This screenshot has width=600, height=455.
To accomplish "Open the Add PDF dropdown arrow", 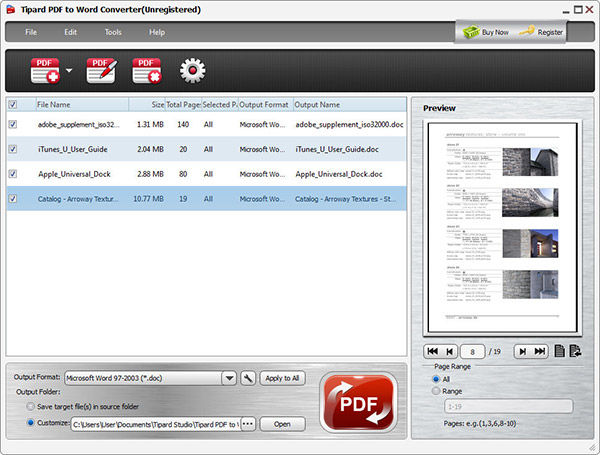I will 69,70.
